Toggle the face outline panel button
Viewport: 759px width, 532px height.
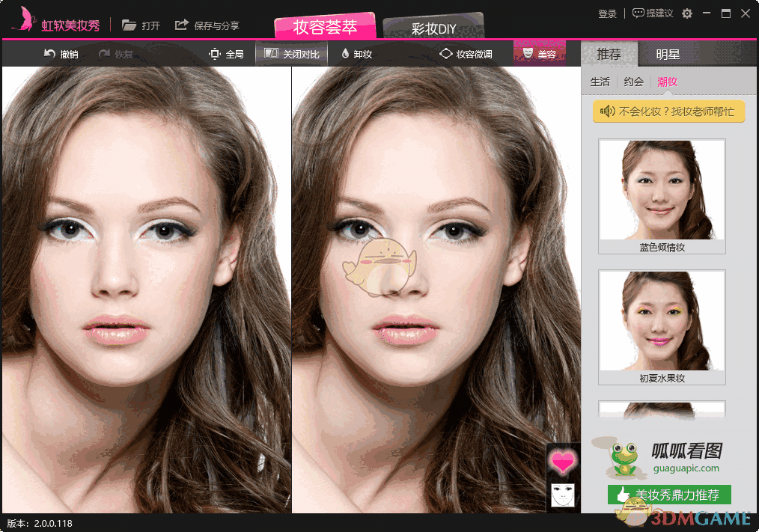562,495
